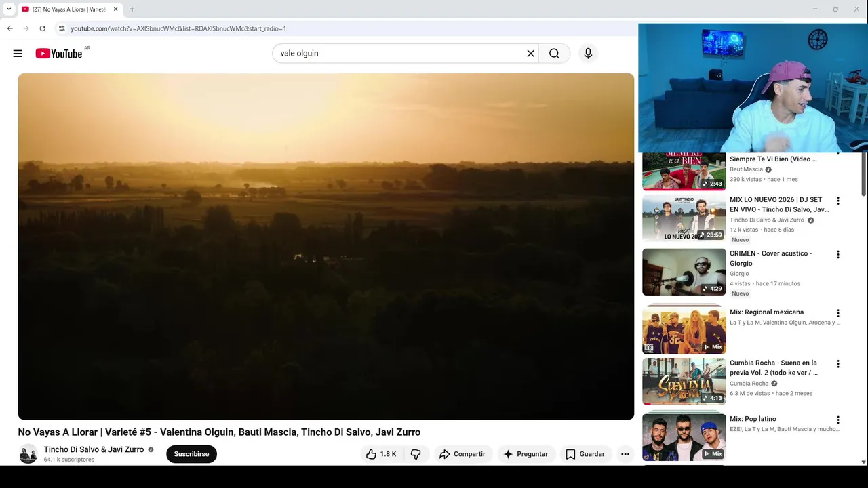868x488 pixels.
Task: Close the No Vayas A Llorar tab
Action: coord(115,9)
